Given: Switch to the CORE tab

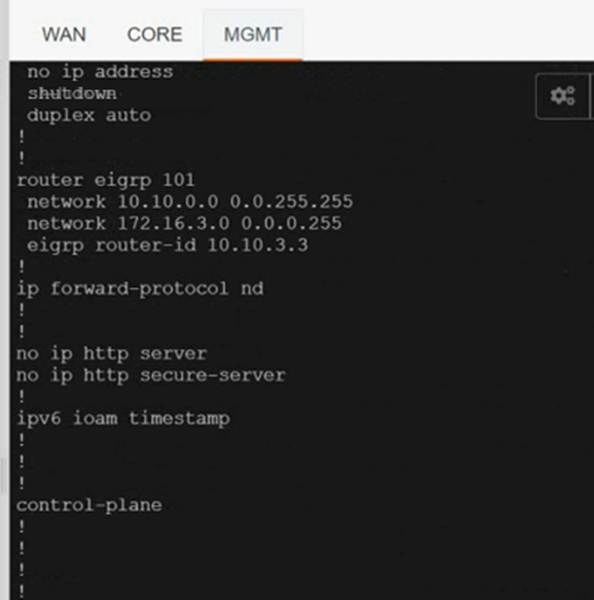Looking at the screenshot, I should (x=155, y=34).
